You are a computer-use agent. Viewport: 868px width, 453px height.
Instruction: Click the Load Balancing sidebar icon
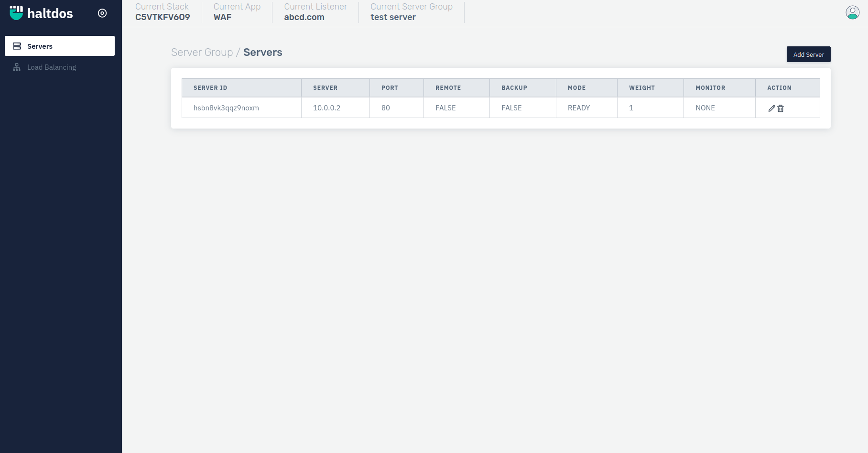(x=17, y=67)
